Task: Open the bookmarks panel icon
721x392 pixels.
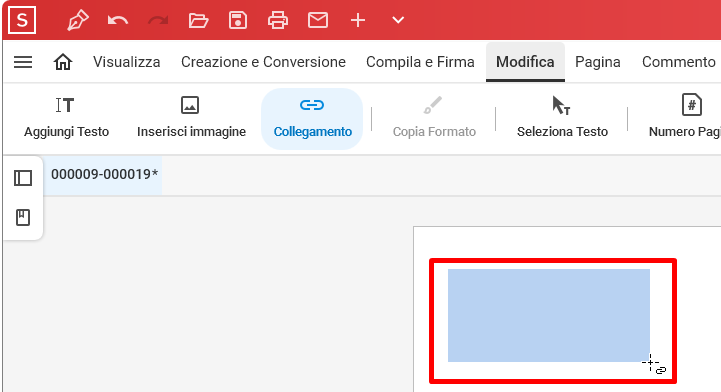Action: coord(23,217)
